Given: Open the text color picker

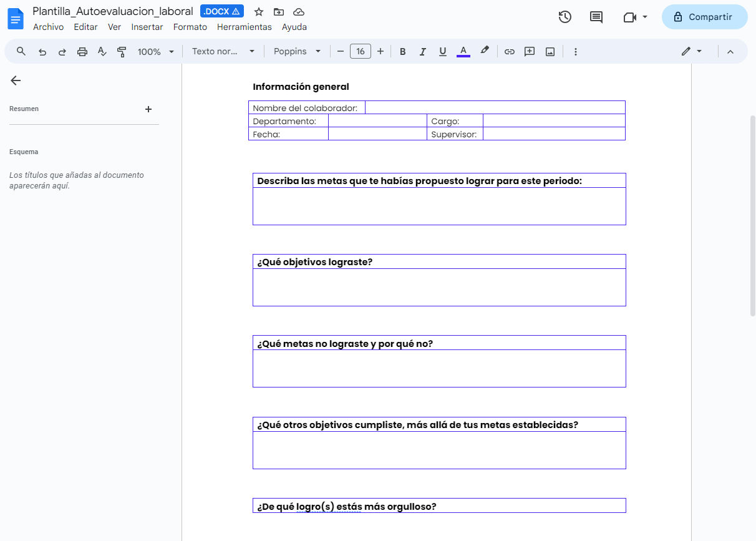Looking at the screenshot, I should pyautogui.click(x=463, y=52).
